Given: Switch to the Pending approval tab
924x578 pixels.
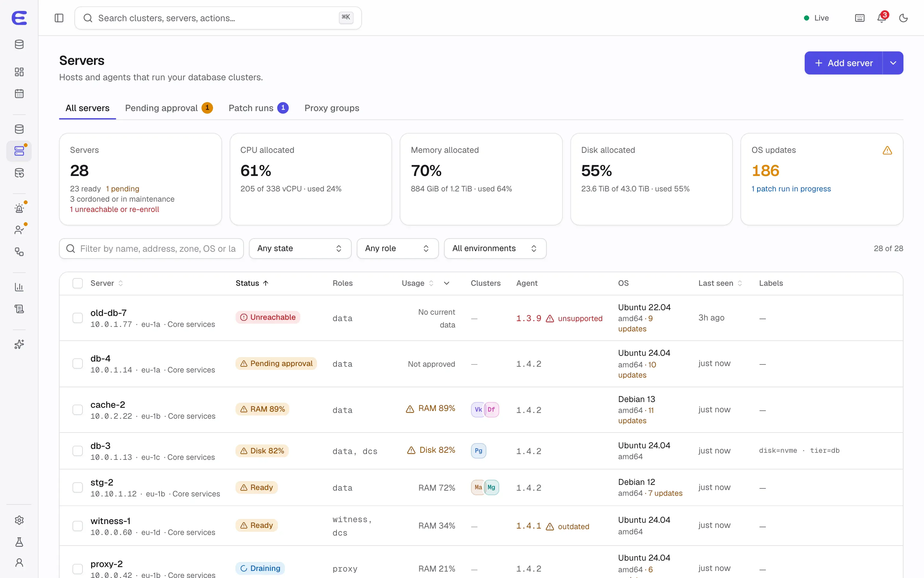Looking at the screenshot, I should (x=169, y=108).
